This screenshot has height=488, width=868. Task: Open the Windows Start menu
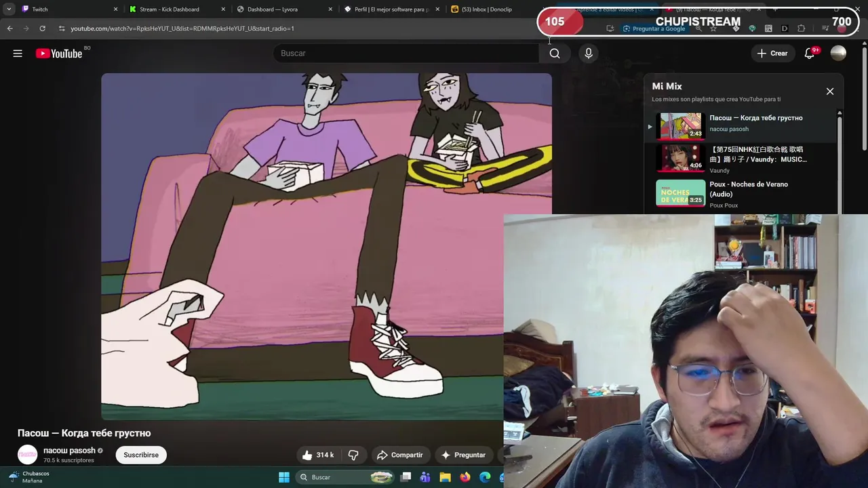pyautogui.click(x=284, y=477)
